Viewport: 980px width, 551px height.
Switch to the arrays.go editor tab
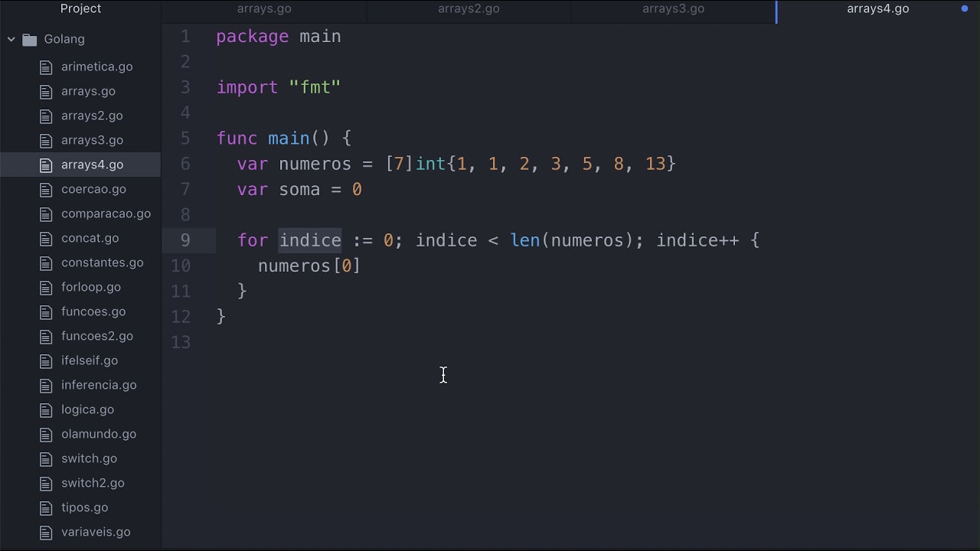pyautogui.click(x=264, y=9)
